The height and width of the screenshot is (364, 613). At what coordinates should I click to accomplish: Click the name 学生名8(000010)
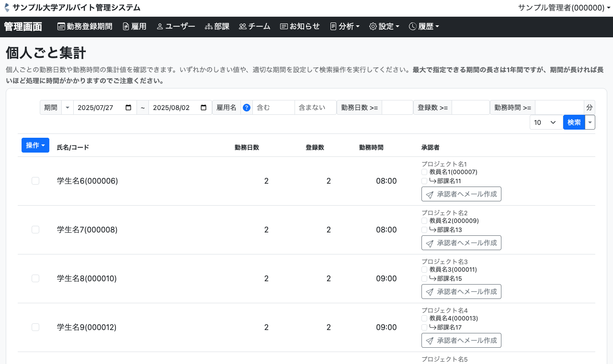point(87,278)
